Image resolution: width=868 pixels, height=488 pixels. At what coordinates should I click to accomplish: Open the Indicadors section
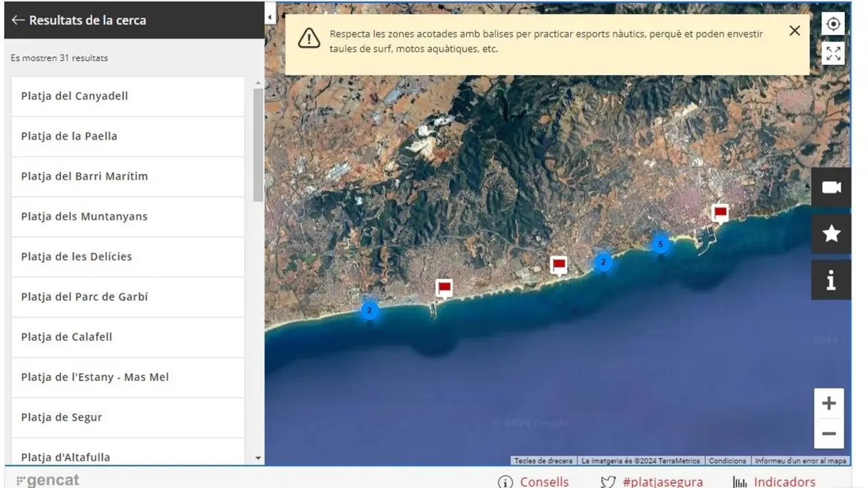[774, 482]
